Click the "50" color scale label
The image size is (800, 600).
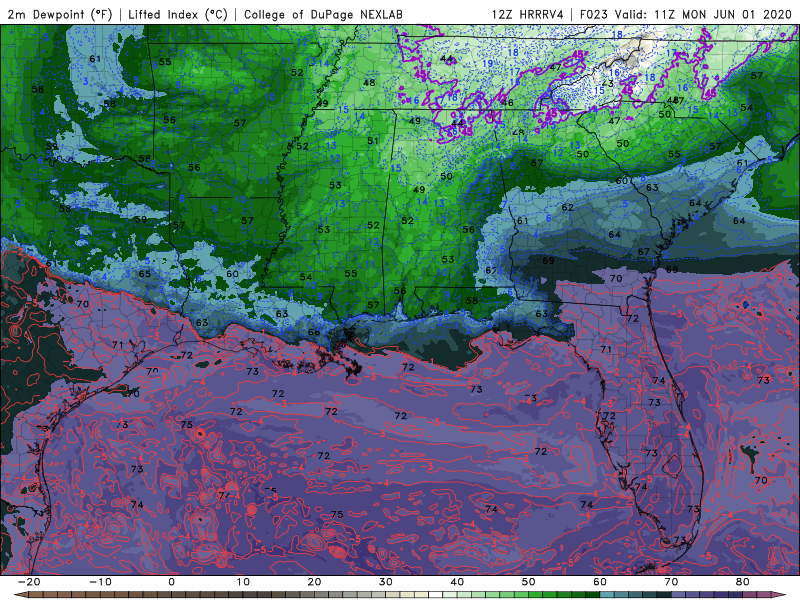point(529,582)
